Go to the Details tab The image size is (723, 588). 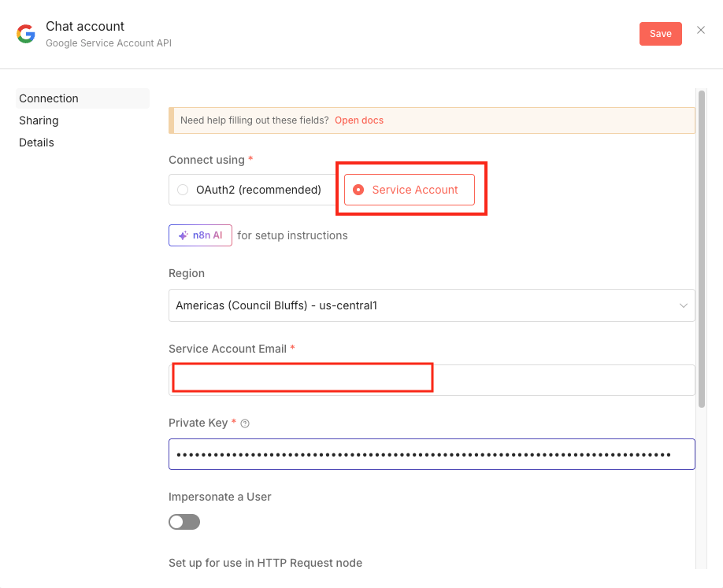coord(36,142)
